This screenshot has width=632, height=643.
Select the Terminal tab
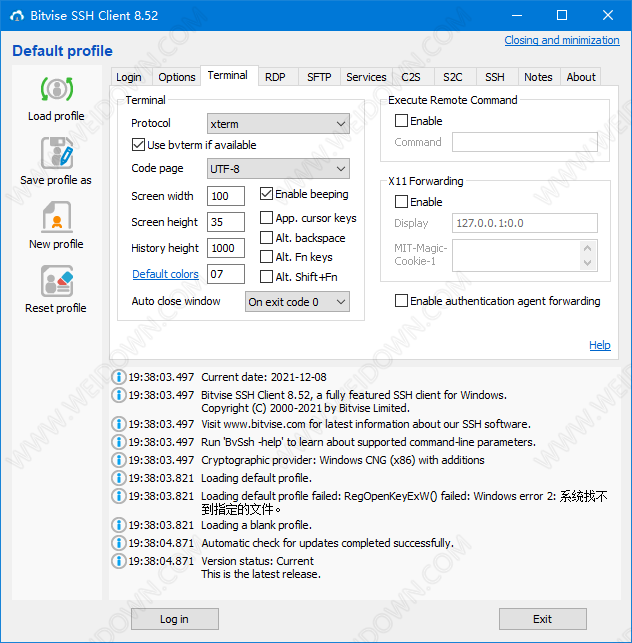[x=228, y=75]
